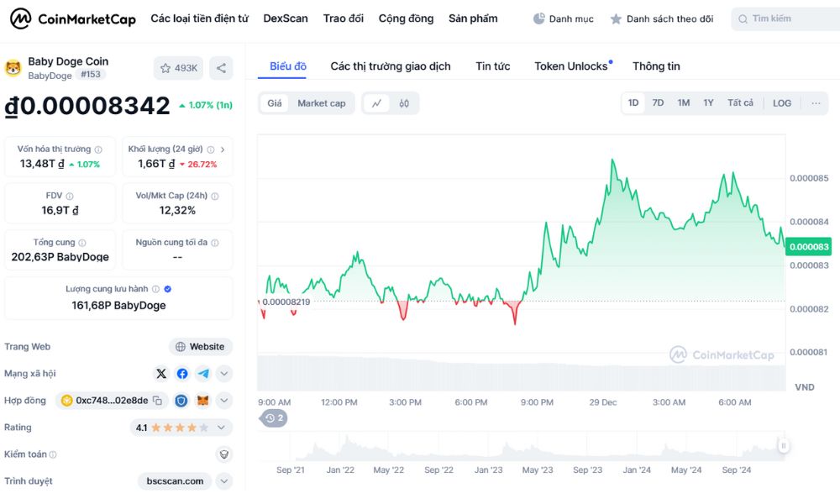Open the X (Twitter) social link
Screen dimensions: 840x504
[x=161, y=374]
